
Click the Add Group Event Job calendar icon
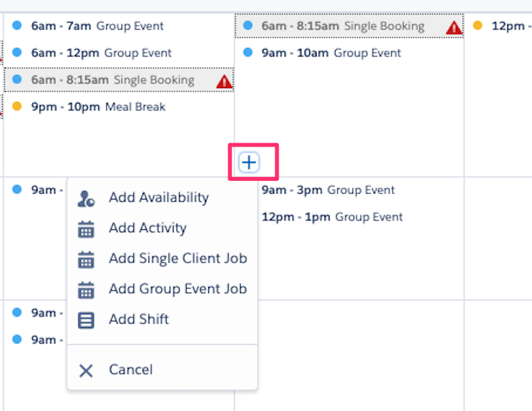point(86,290)
